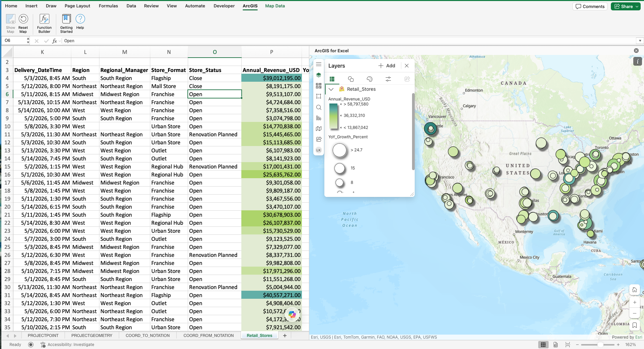
Task: Open the Formulas ribbon tab
Action: (108, 6)
